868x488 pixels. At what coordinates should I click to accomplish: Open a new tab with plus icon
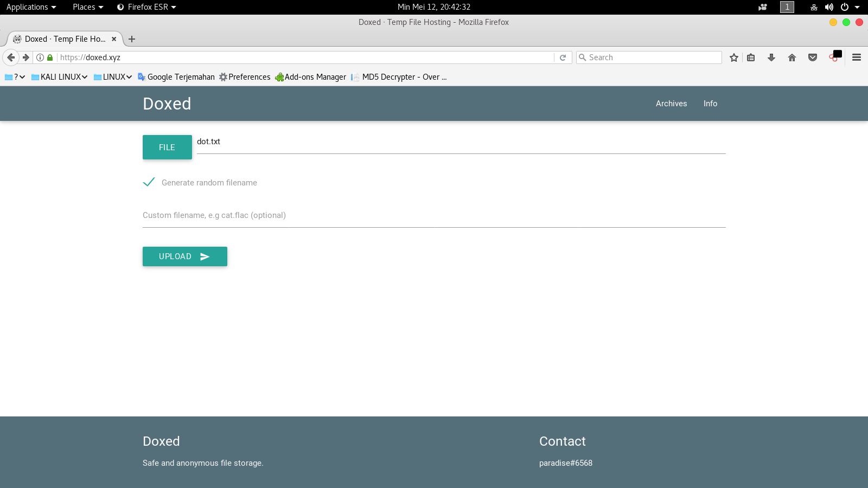132,39
